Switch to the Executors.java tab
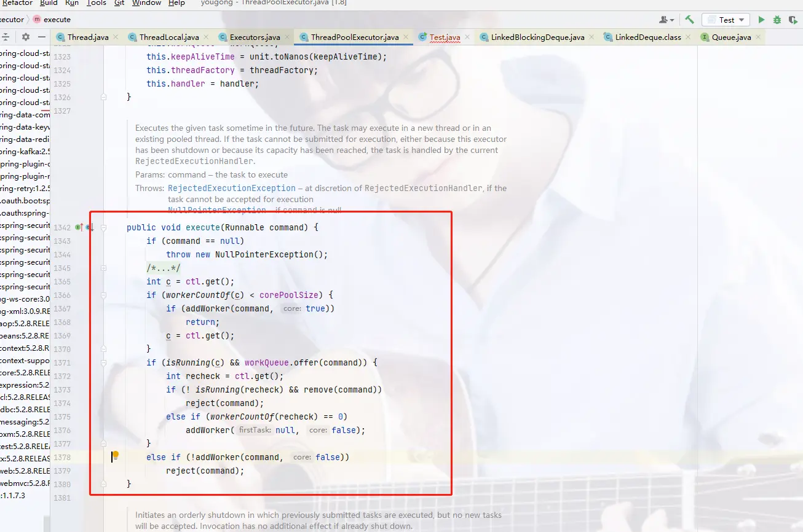This screenshot has width=803, height=532. point(255,37)
